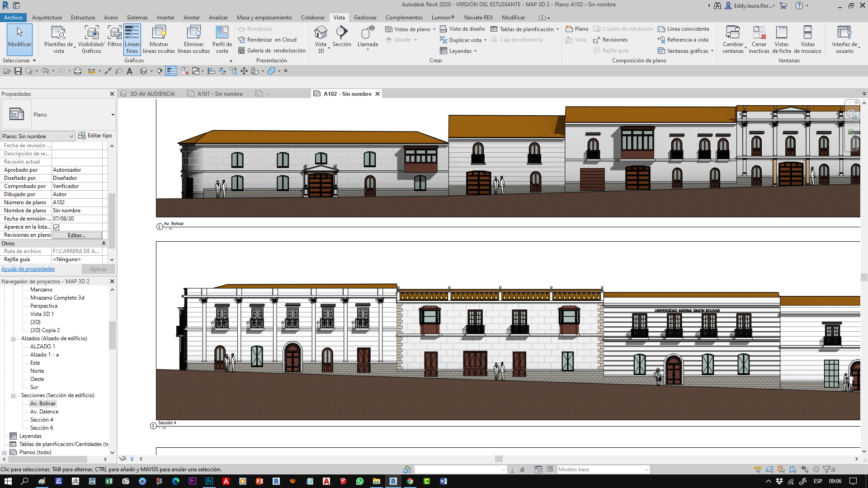This screenshot has height=488, width=868.
Task: Select ALZADO 1 in project browser
Action: pyautogui.click(x=42, y=347)
